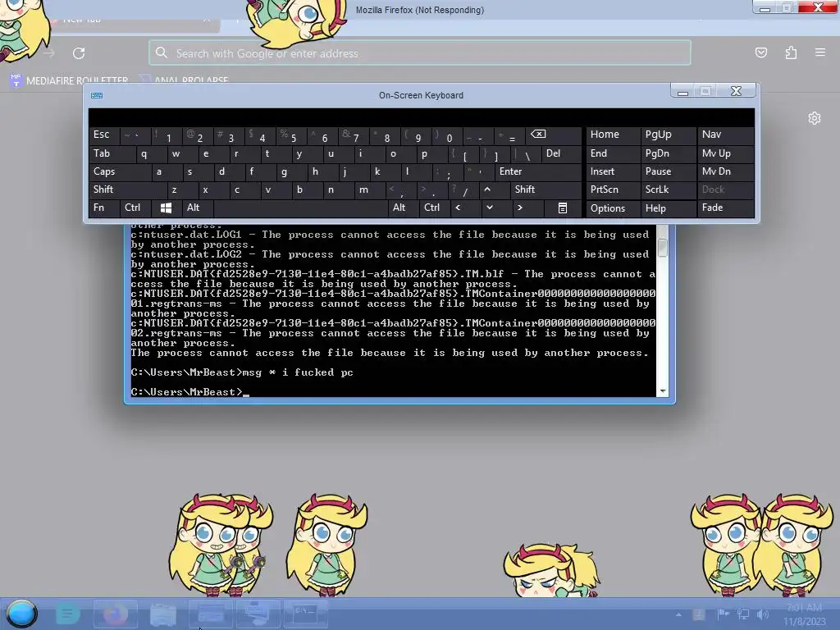The image size is (840, 630).
Task: Toggle the left Ctrl key
Action: 135,208
